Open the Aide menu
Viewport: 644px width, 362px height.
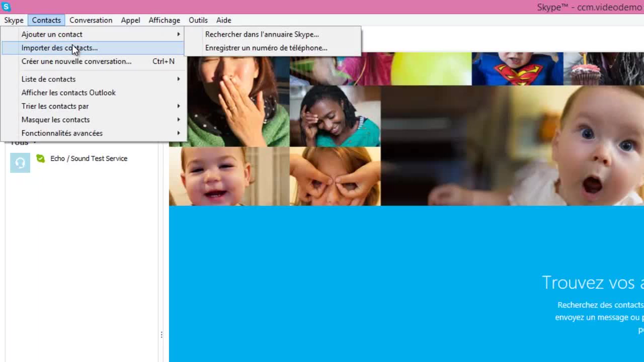click(223, 20)
